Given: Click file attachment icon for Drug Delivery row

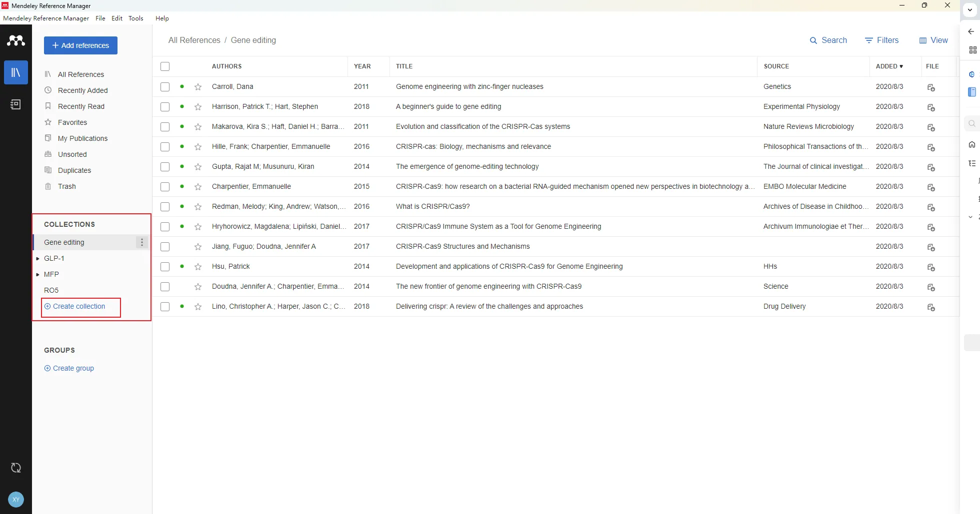Looking at the screenshot, I should 931,307.
